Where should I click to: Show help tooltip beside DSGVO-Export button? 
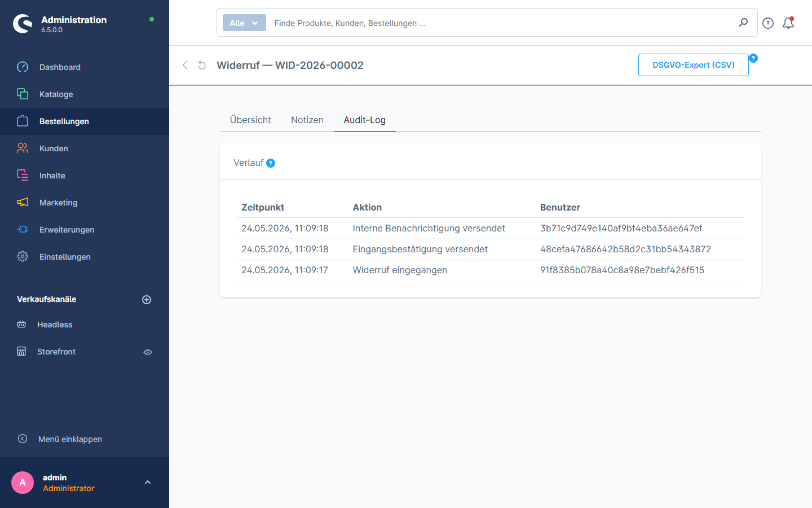point(753,58)
